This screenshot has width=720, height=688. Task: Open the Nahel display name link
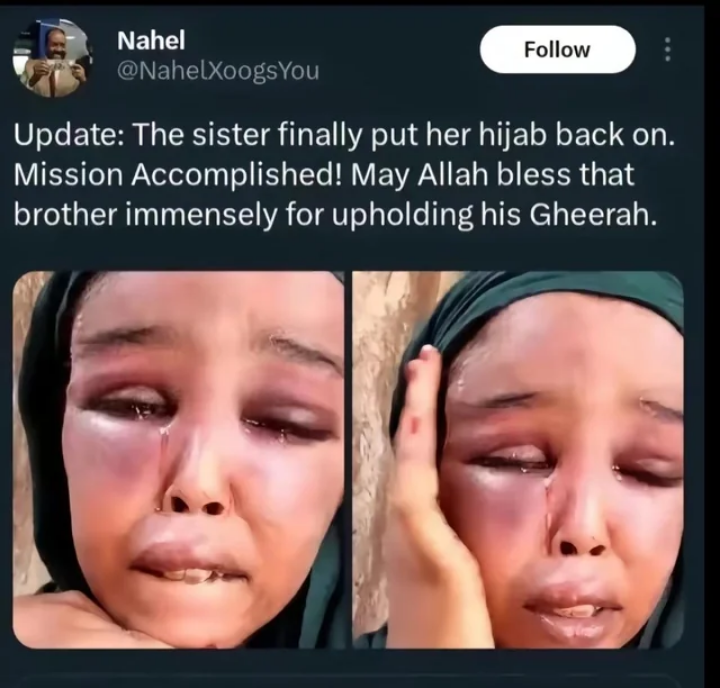pyautogui.click(x=151, y=40)
